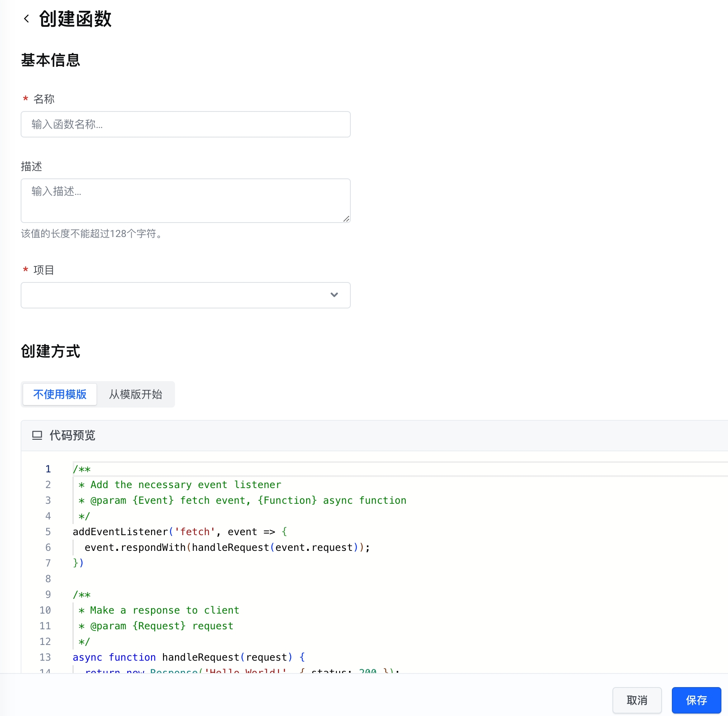Click line number 13 in code gutter
The height and width of the screenshot is (716, 728).
tap(45, 657)
